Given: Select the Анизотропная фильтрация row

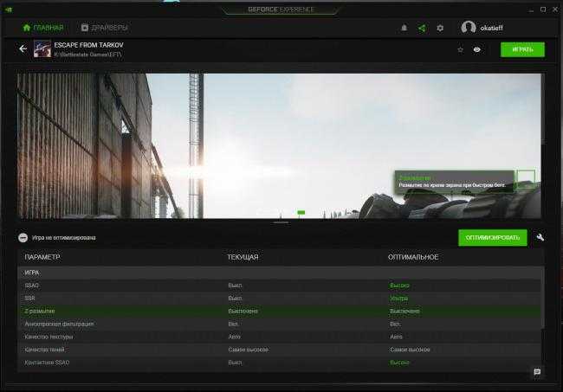Looking at the screenshot, I should coord(280,324).
